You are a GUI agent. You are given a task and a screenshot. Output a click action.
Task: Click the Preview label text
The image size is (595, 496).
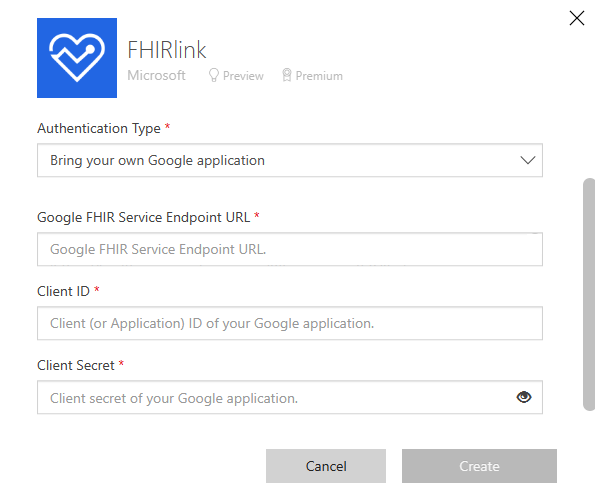[x=243, y=76]
